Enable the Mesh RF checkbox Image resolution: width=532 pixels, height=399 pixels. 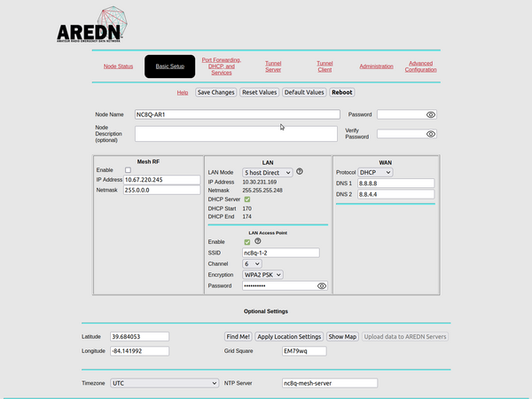(x=128, y=170)
